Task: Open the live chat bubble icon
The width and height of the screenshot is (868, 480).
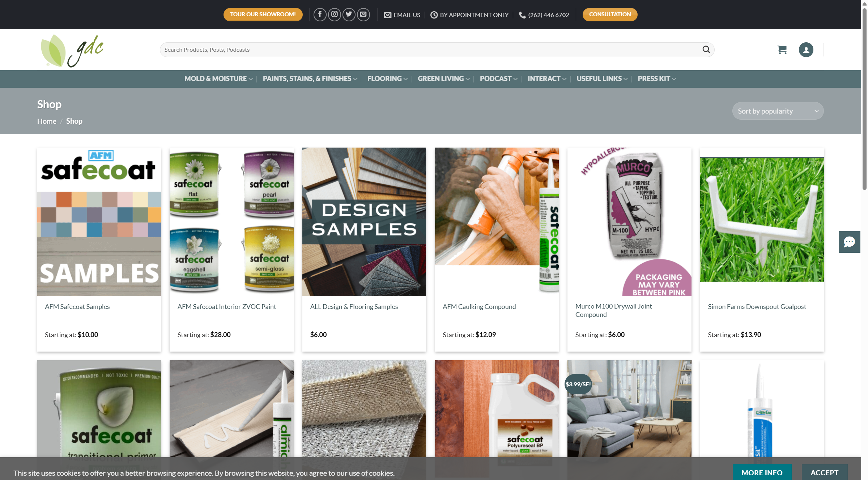Action: (x=849, y=242)
